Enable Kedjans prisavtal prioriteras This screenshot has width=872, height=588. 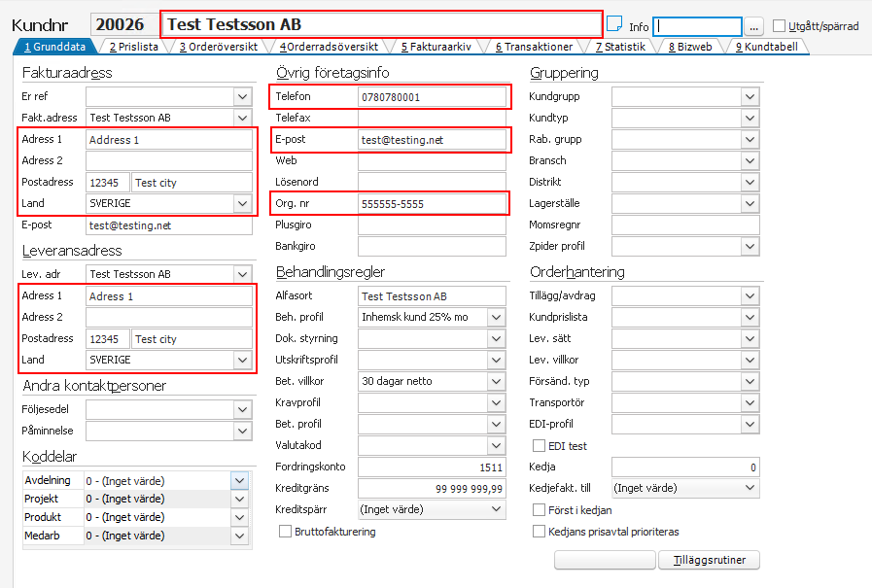[x=540, y=532]
